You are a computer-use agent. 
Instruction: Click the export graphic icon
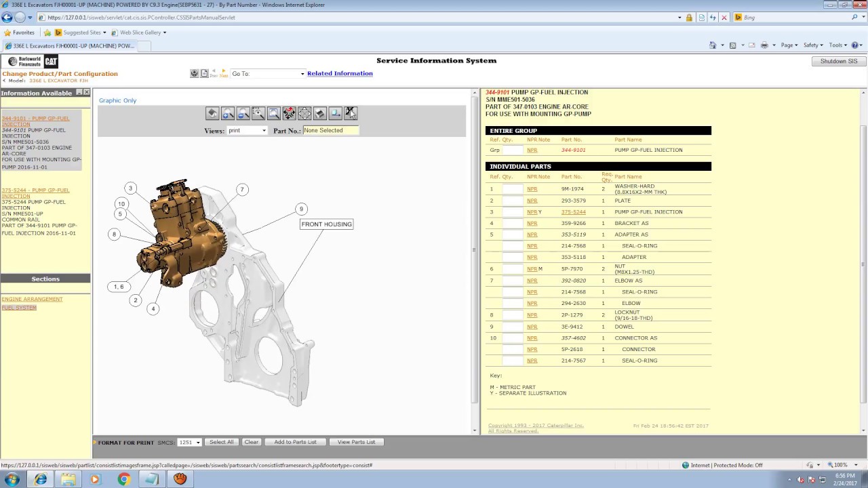tap(335, 113)
